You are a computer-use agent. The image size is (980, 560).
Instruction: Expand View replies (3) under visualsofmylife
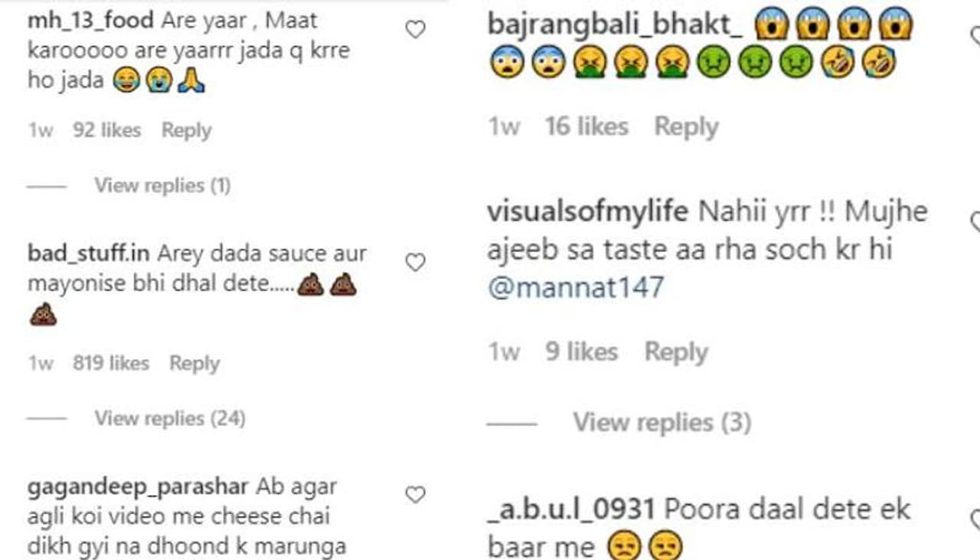(661, 422)
